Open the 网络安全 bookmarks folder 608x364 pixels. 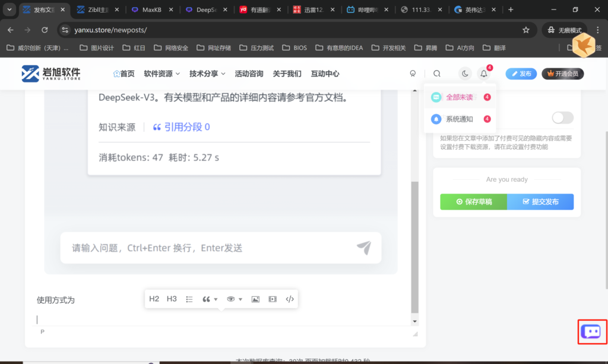[x=172, y=48]
